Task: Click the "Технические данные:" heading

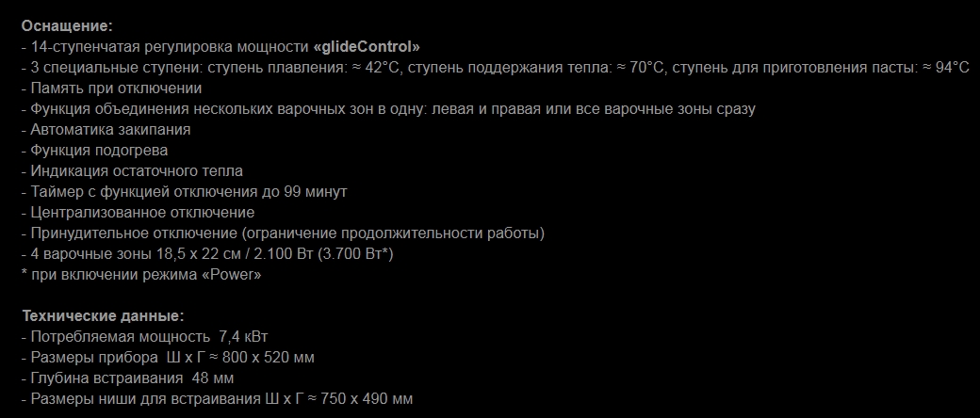Action: tap(103, 315)
